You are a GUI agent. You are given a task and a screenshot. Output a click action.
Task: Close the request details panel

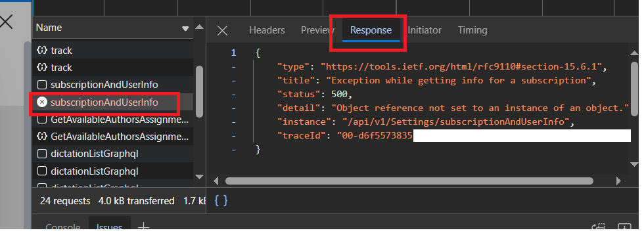[x=222, y=30]
